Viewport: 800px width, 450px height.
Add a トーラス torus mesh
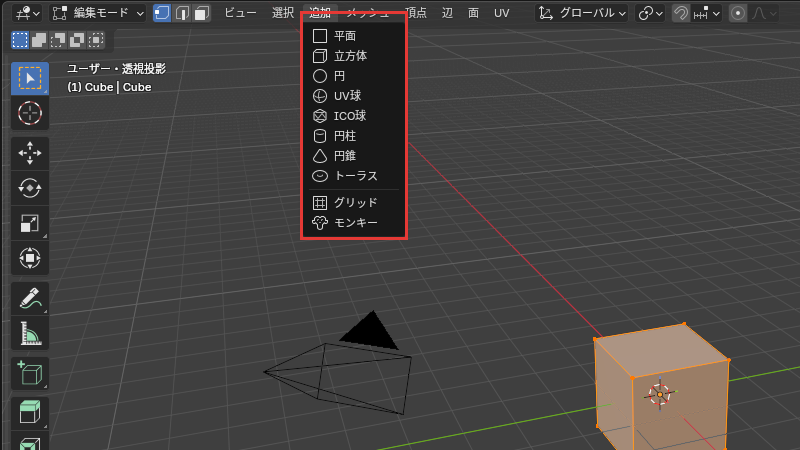click(x=354, y=176)
